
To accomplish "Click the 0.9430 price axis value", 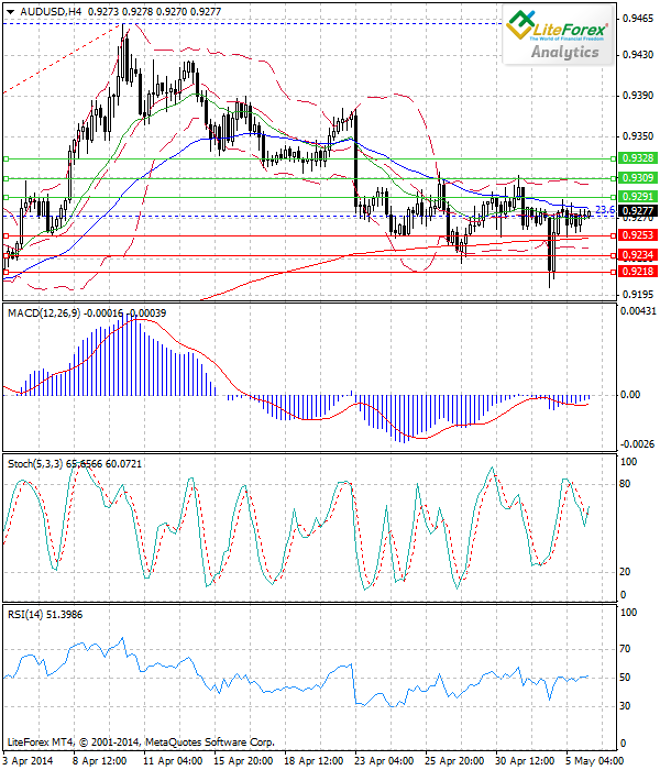I will click(x=638, y=55).
